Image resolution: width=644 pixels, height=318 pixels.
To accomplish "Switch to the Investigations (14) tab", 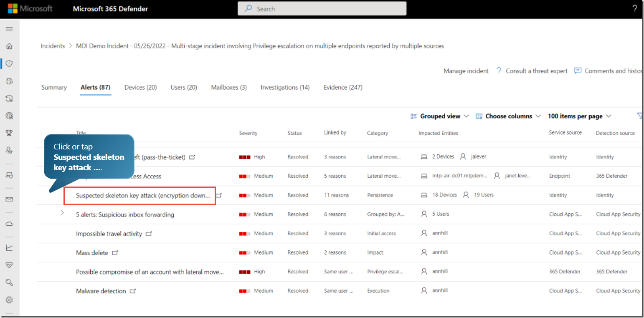I will [x=285, y=87].
